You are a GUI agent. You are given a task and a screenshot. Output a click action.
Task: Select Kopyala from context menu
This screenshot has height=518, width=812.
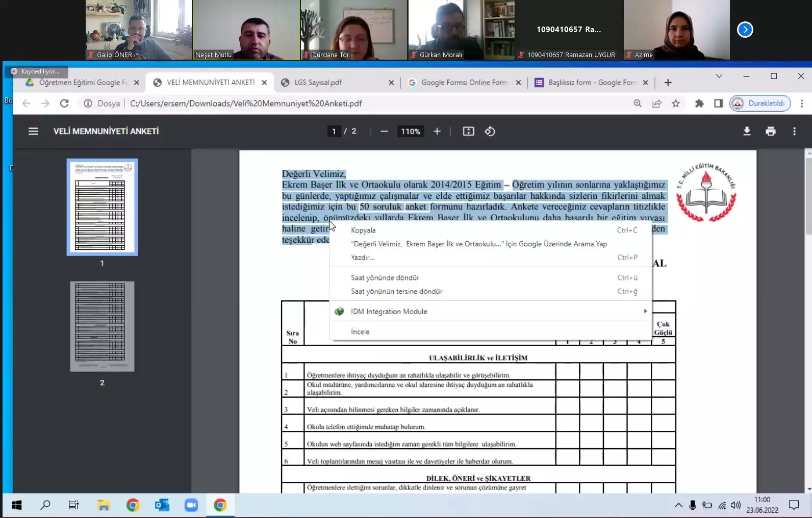491,230
